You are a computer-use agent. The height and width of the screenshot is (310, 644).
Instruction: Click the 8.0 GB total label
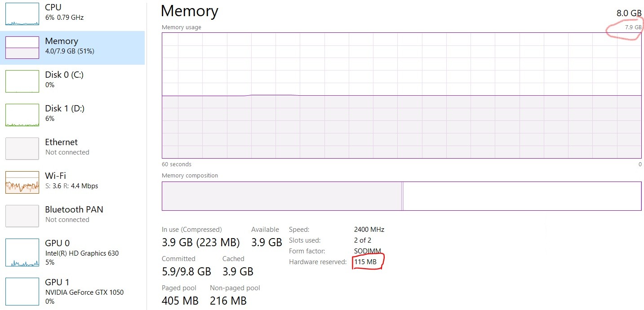pos(629,13)
